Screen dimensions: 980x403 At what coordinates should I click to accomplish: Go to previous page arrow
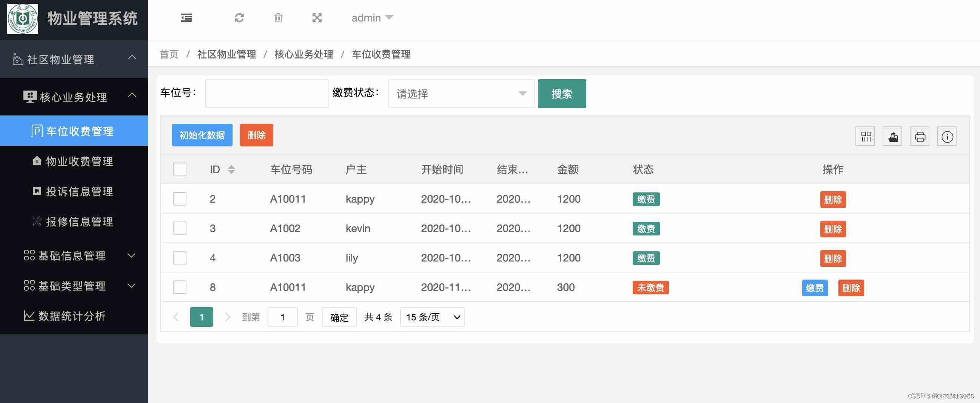coord(176,317)
